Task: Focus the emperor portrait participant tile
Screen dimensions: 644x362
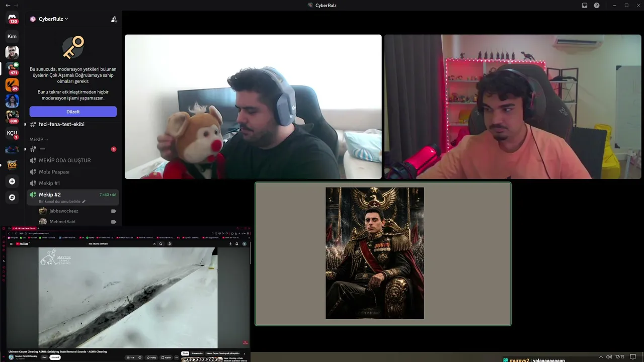Action: point(383,254)
